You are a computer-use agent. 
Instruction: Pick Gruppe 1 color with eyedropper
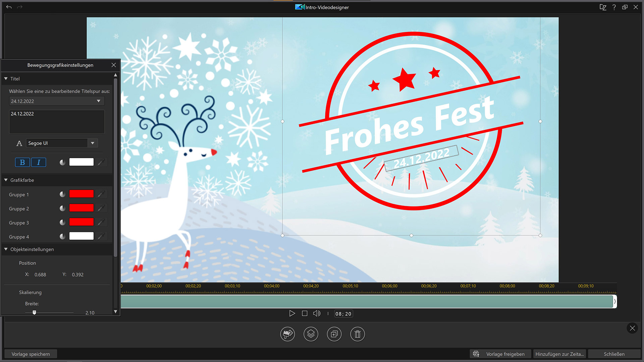click(101, 194)
